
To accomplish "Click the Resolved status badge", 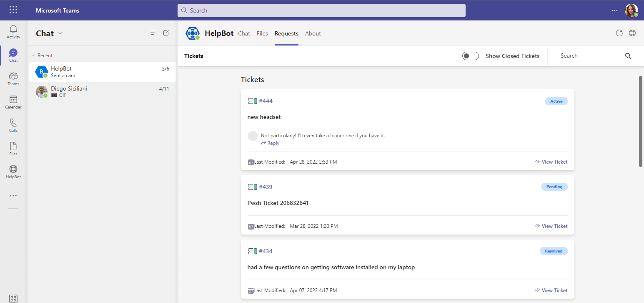I will tap(554, 251).
